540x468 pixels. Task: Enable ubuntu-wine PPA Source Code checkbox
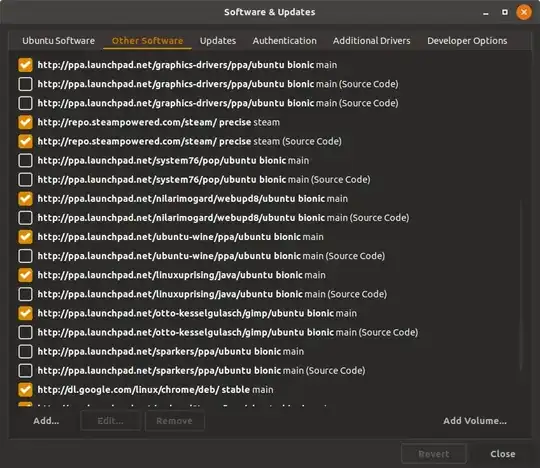[25, 256]
